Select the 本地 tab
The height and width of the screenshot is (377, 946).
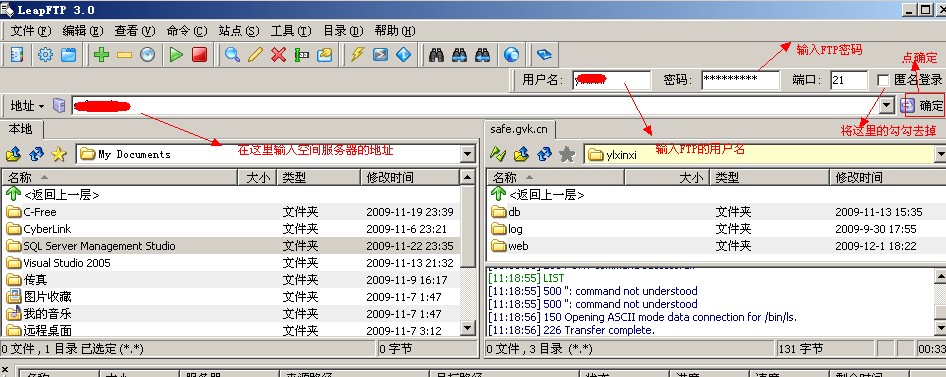[x=21, y=129]
